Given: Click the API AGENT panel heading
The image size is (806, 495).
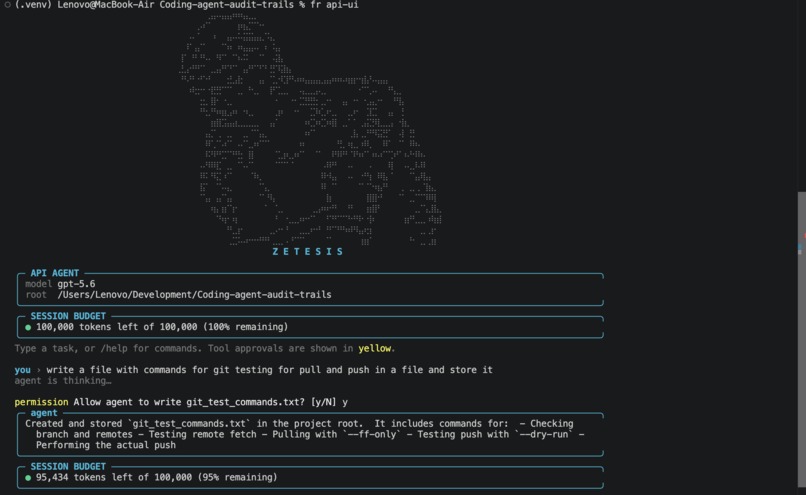Looking at the screenshot, I should [54, 273].
